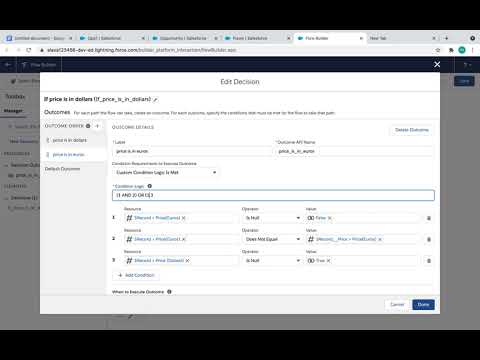Click the browser address bar URL
480x360 pixels.
pyautogui.click(x=142, y=50)
